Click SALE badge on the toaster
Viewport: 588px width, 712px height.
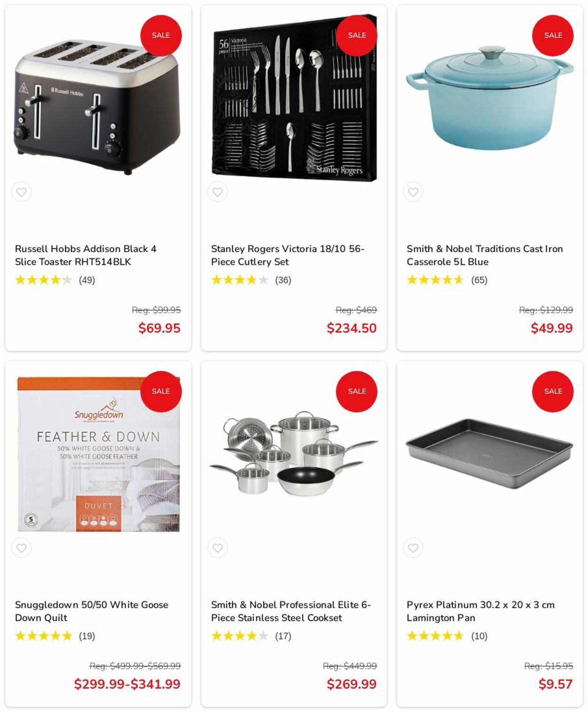(x=161, y=35)
